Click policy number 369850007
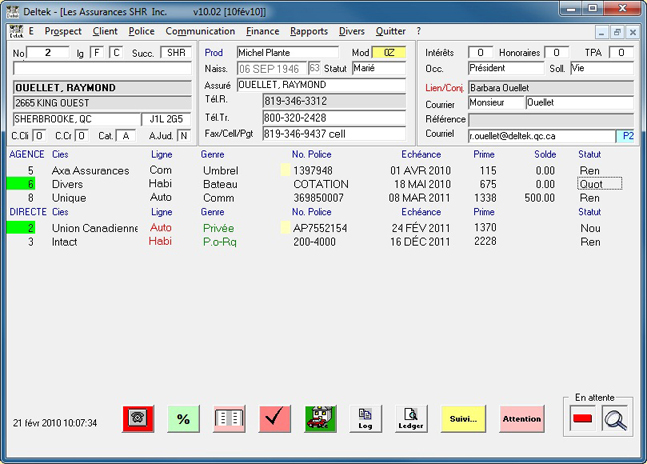647x464 pixels. point(318,198)
